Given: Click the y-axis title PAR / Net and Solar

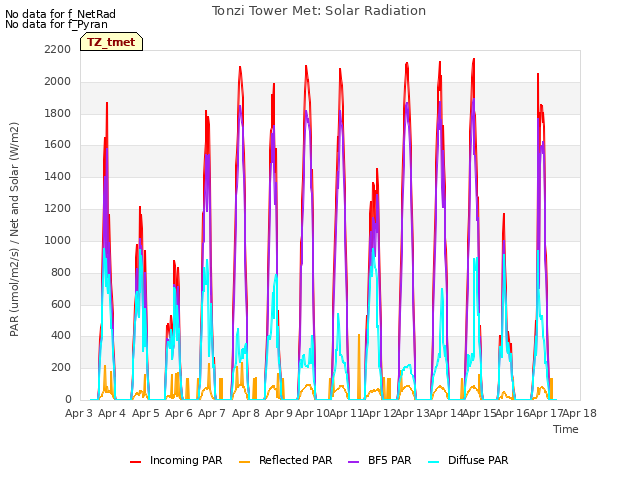Looking at the screenshot, I should [14, 229].
